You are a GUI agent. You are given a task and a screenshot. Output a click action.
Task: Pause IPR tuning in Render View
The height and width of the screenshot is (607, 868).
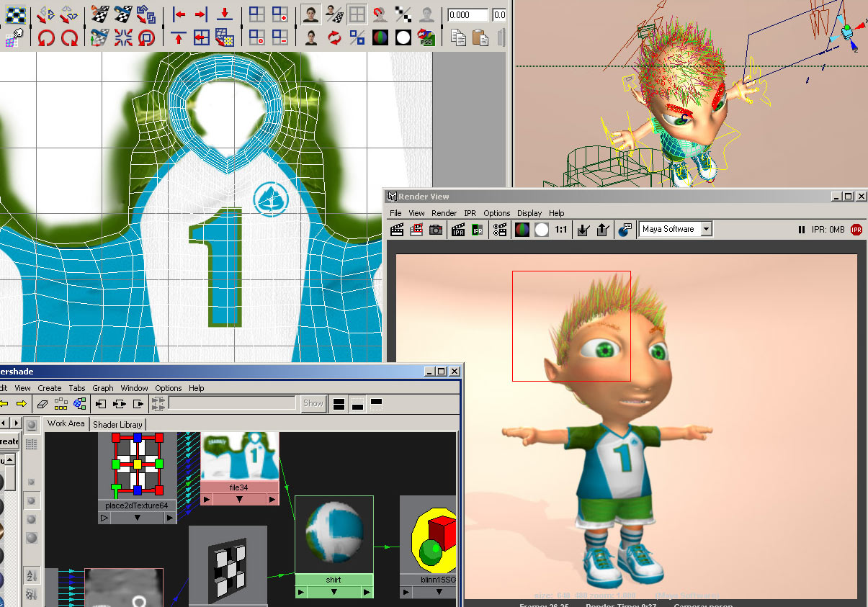pos(801,230)
